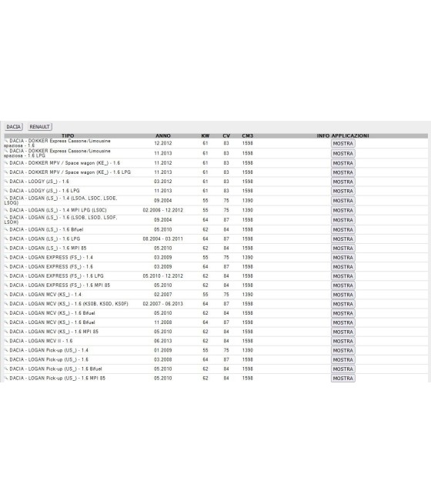Click the ANNO column header
The height and width of the screenshot is (504, 431).
click(x=163, y=135)
